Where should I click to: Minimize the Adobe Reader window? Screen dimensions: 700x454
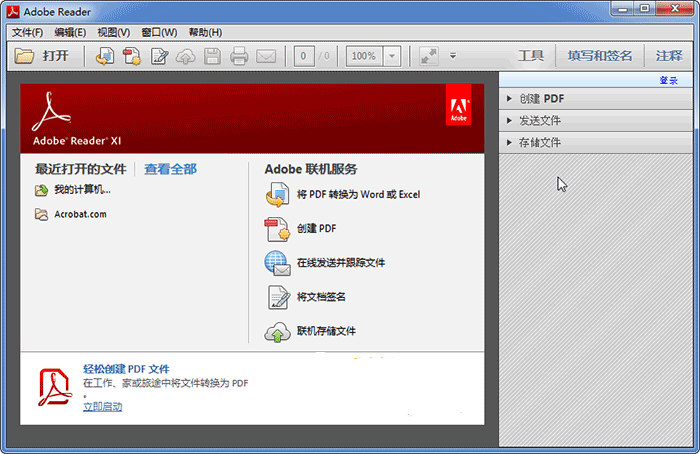623,9
